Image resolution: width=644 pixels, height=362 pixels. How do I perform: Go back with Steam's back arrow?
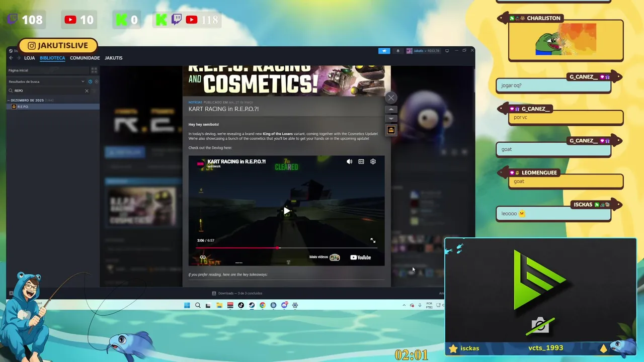[11, 58]
